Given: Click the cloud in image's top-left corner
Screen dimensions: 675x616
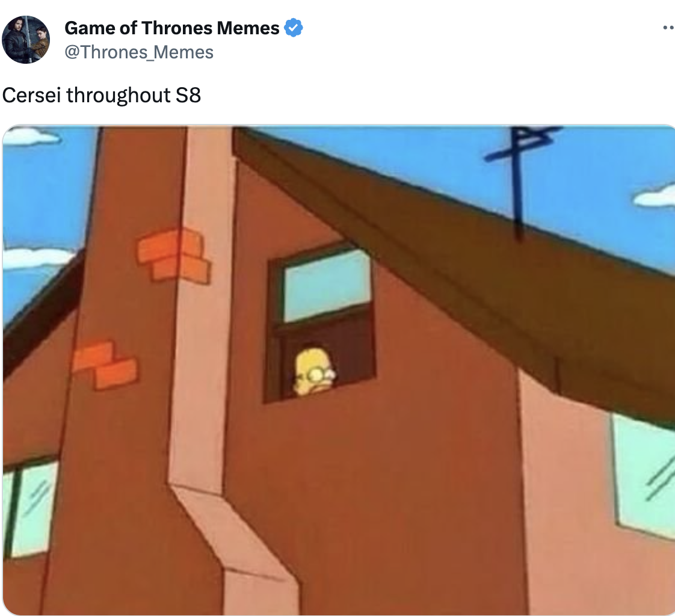Looking at the screenshot, I should 30,137.
